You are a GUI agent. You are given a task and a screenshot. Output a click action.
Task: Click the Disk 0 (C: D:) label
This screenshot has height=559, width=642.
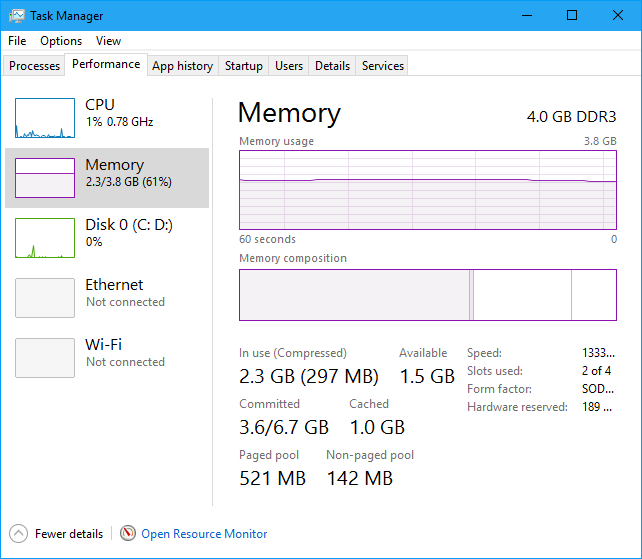coord(129,225)
